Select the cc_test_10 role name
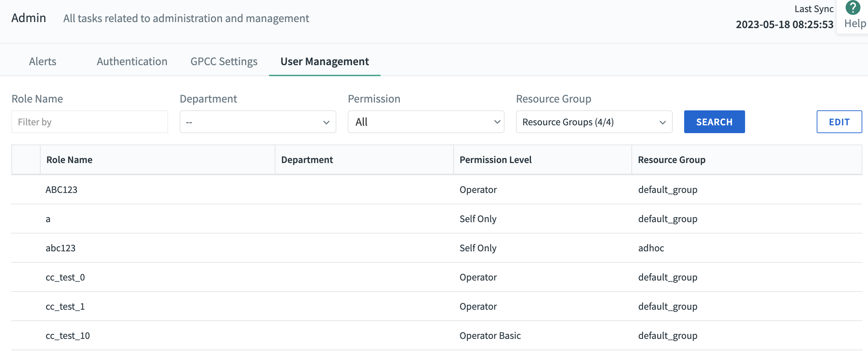The height and width of the screenshot is (351, 868). coord(68,336)
